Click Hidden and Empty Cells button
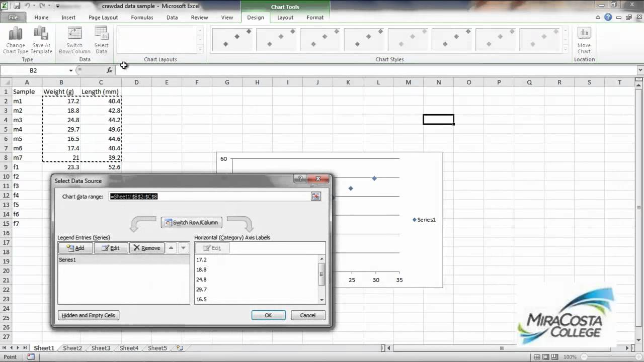The width and height of the screenshot is (644, 362). 89,315
